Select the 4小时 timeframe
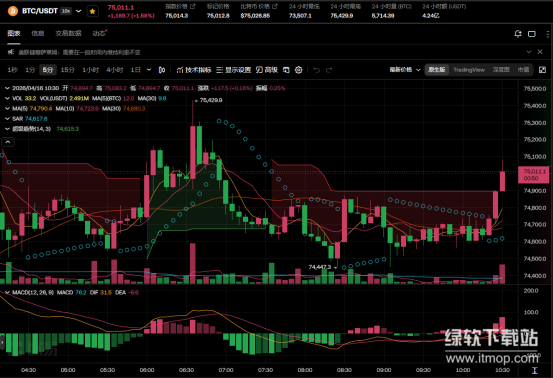 click(x=115, y=70)
